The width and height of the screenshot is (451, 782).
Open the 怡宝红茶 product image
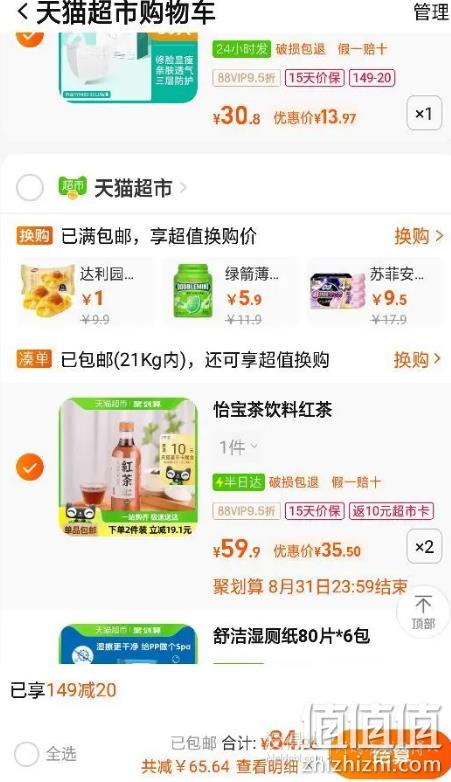pos(128,467)
